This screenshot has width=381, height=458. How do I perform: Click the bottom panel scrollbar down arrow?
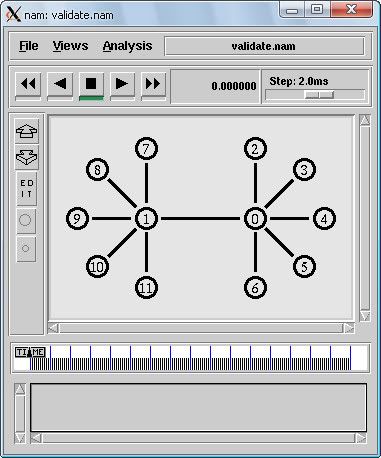[x=20, y=438]
